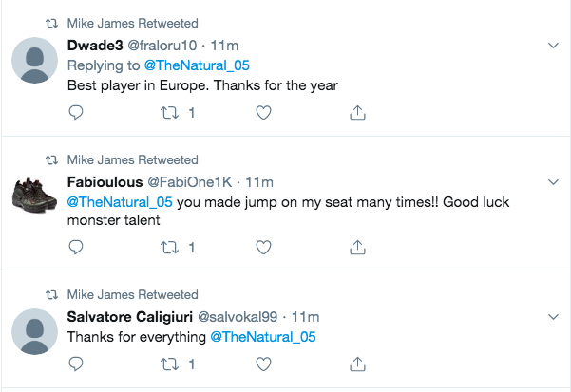This screenshot has width=571, height=392.
Task: Click @TheNatural_05 mention in Salvatore's tweet
Action: (262, 336)
